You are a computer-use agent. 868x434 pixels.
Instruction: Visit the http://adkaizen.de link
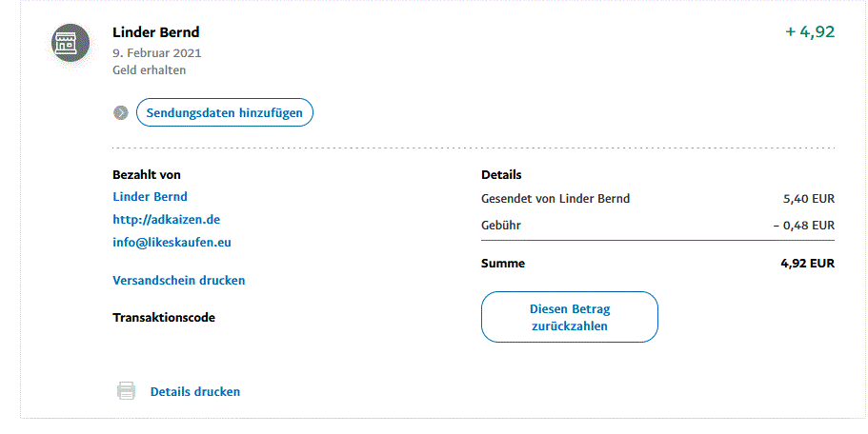coord(167,220)
